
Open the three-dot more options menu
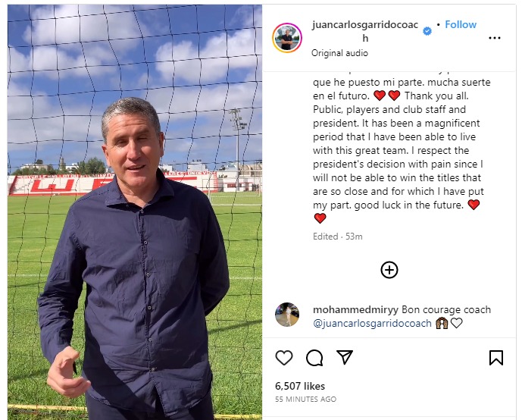[x=495, y=38]
